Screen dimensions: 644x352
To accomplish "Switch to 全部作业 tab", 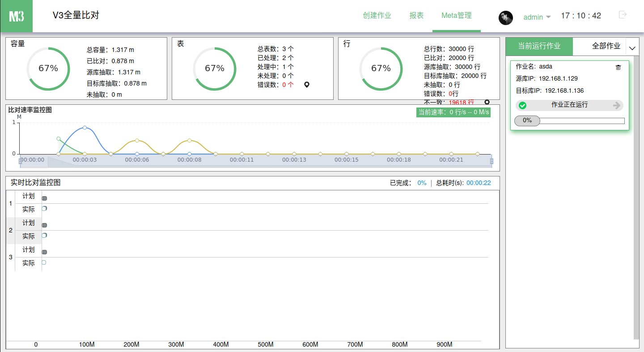I will 606,46.
